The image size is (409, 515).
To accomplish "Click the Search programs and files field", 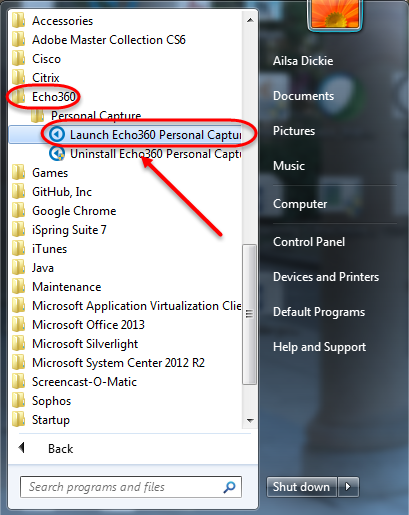I will 131,487.
